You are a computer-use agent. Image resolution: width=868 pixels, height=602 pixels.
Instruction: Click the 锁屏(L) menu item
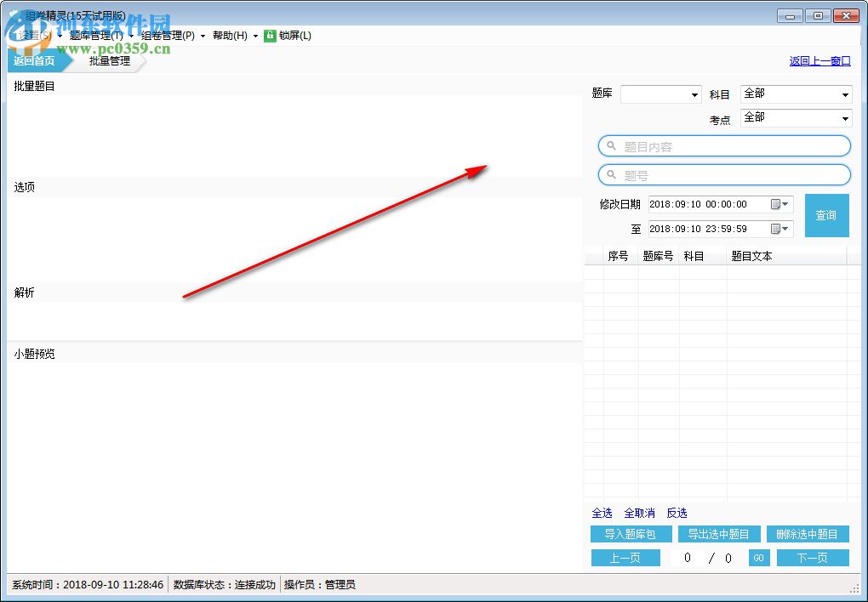(295, 36)
